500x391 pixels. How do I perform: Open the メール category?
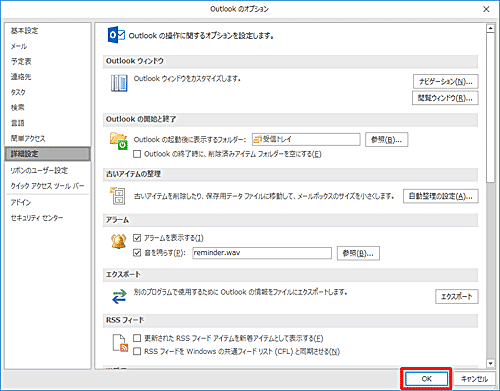click(19, 46)
